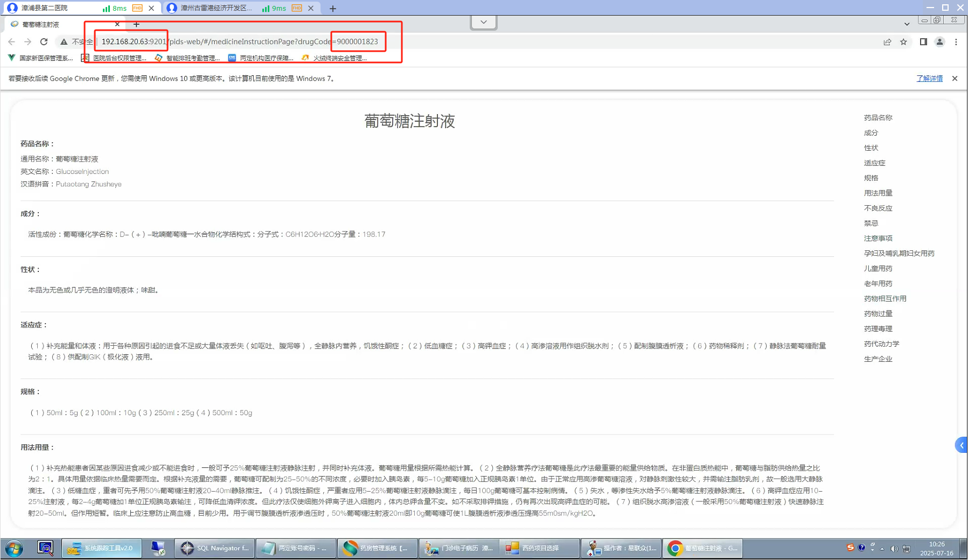Viewport: 968px width, 560px height.
Task: Jump to the 老年用药 section
Action: [878, 283]
